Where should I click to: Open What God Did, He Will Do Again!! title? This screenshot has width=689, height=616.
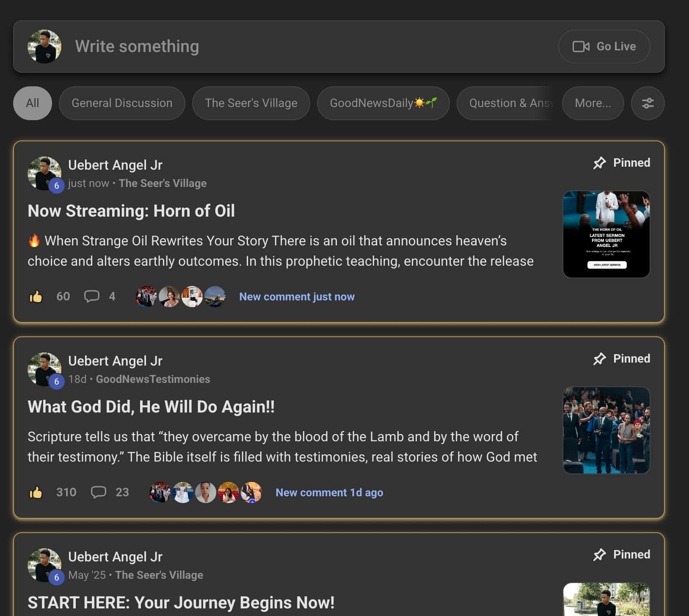[151, 407]
